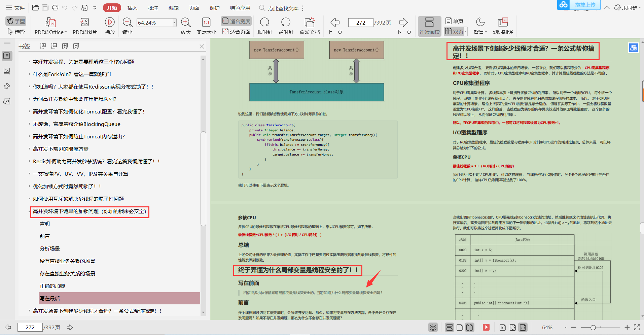Rotate view clockwise (顺时针)

[265, 26]
